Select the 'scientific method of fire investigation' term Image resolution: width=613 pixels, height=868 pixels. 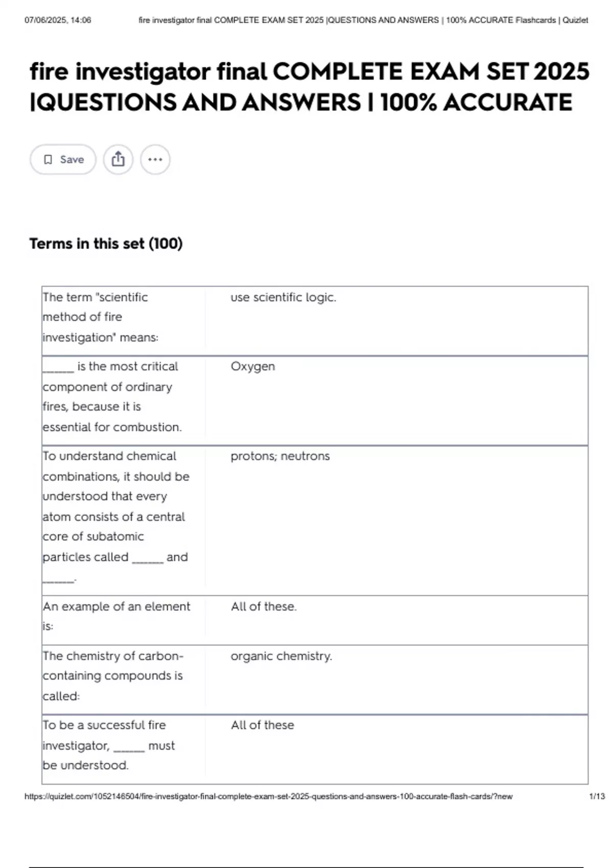(101, 317)
